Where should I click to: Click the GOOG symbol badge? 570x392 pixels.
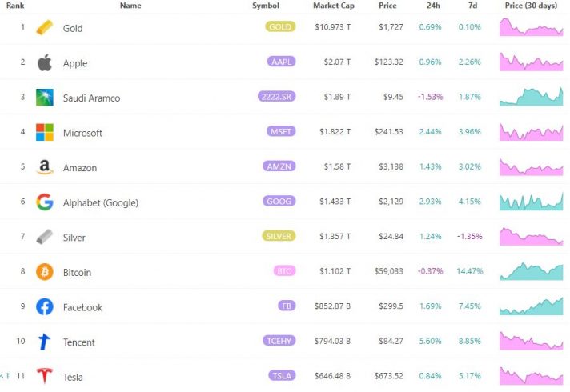[x=279, y=202]
